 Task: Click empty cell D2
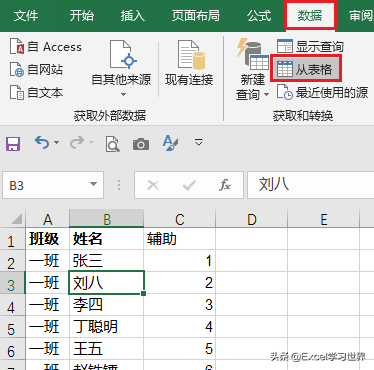252,261
